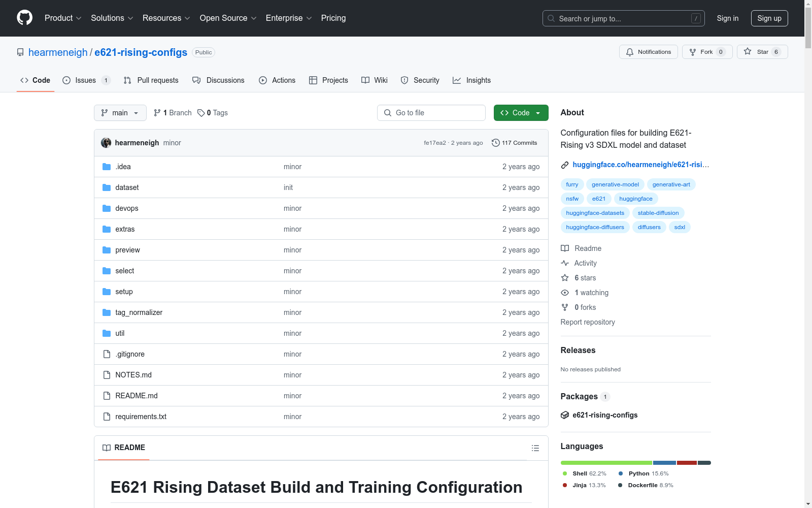Image resolution: width=812 pixels, height=508 pixels.
Task: Click the stars icon beside 6 stars
Action: point(565,278)
